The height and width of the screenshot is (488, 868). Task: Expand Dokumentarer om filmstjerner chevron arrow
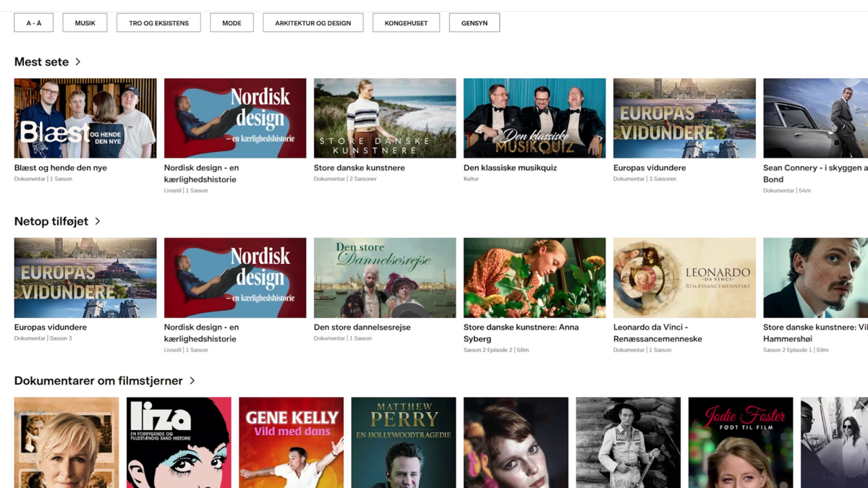(192, 380)
